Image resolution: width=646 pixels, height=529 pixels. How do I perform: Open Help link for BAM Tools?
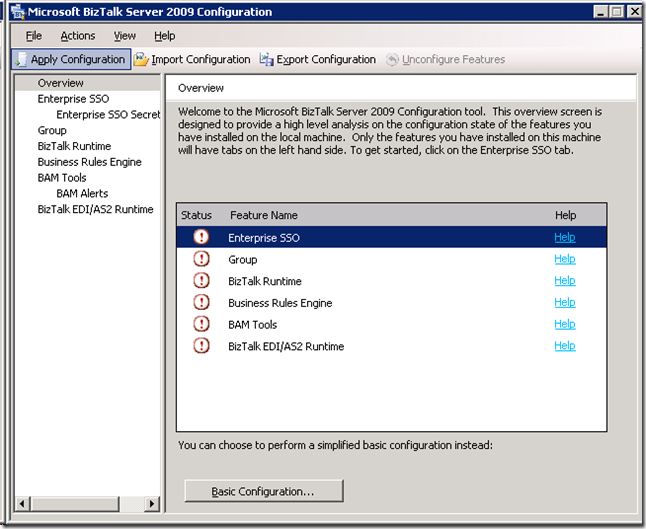click(564, 324)
